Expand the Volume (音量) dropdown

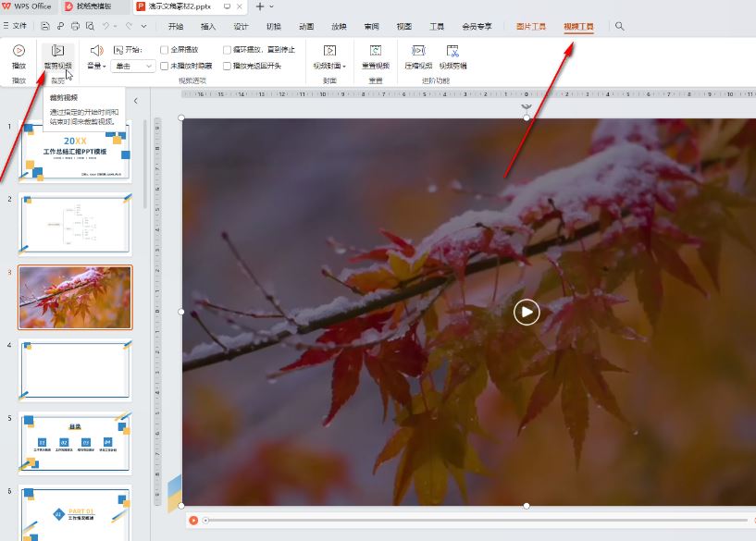95,67
